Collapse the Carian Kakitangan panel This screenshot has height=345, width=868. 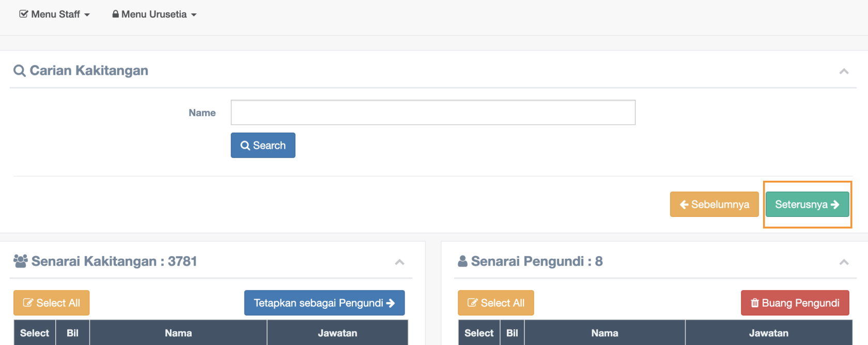tap(844, 71)
